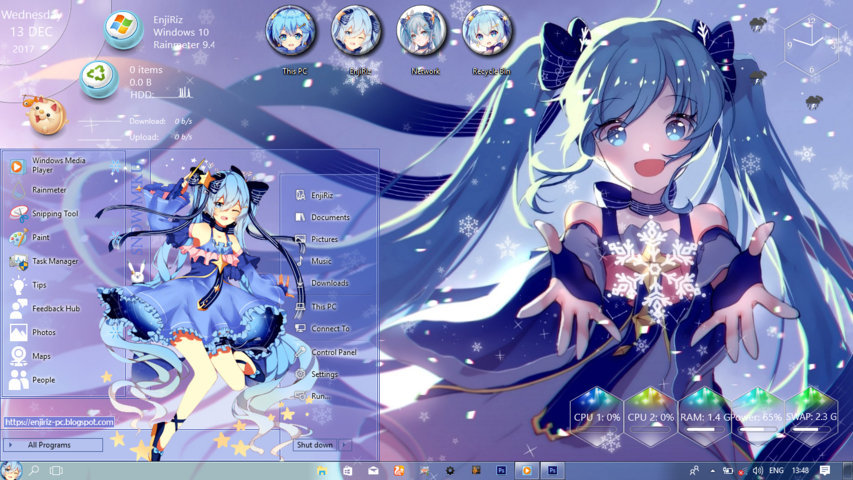Viewport: 853px width, 480px height.
Task: Click the enjiriz-pc.blogspot.com search box
Action: tap(59, 422)
